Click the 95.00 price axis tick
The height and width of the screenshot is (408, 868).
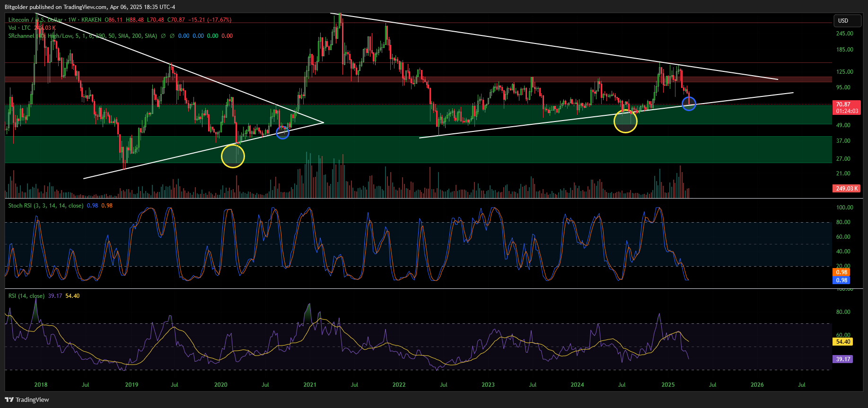(x=843, y=87)
